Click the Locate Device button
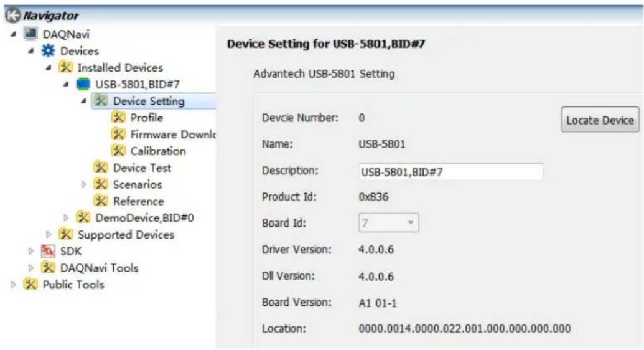The height and width of the screenshot is (350, 644). click(x=600, y=120)
